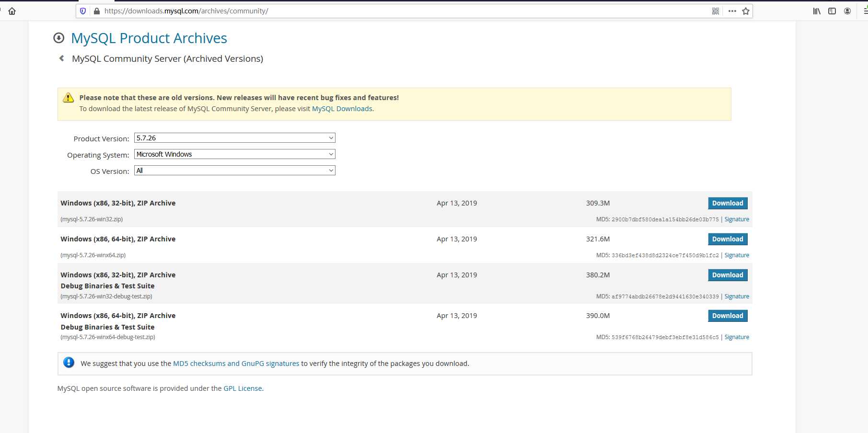
Task: Open MD5 checksums and GnuPG signatures link
Action: tap(236, 364)
